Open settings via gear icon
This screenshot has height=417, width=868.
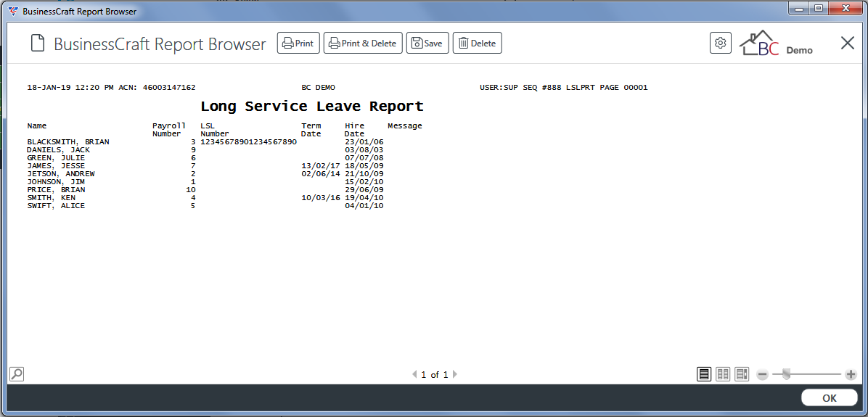720,43
